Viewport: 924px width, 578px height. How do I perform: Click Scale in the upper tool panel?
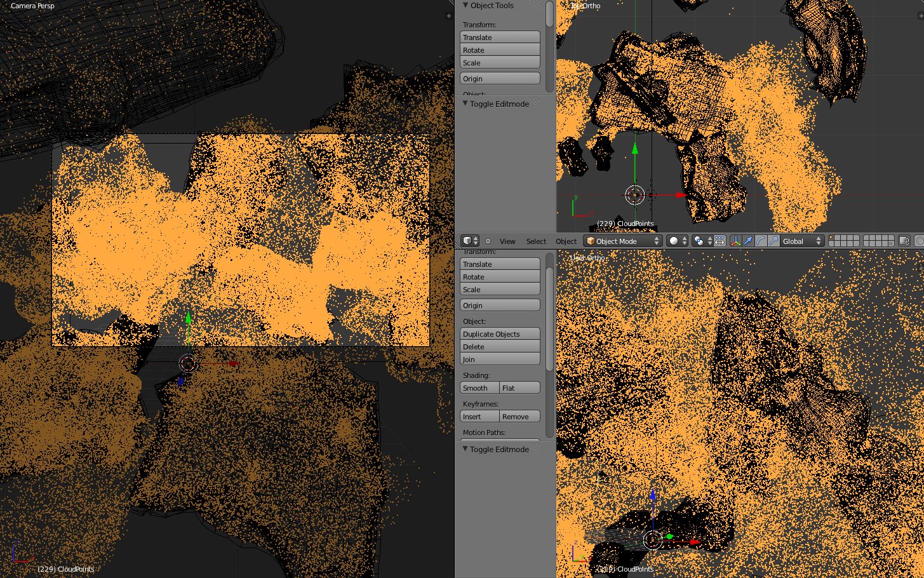point(500,63)
